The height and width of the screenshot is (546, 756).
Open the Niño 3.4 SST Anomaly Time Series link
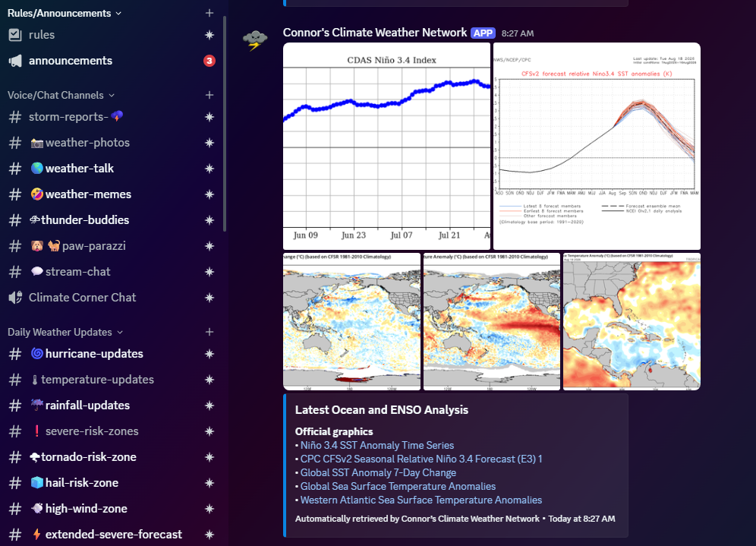[x=377, y=445]
